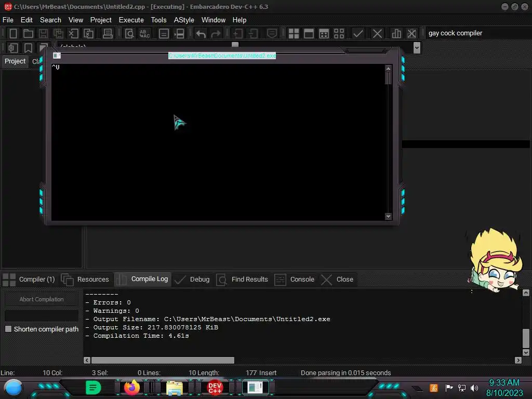Image resolution: width=532 pixels, height=399 pixels.
Task: Open the Find magnifier toolbar icon
Action: coord(129,33)
